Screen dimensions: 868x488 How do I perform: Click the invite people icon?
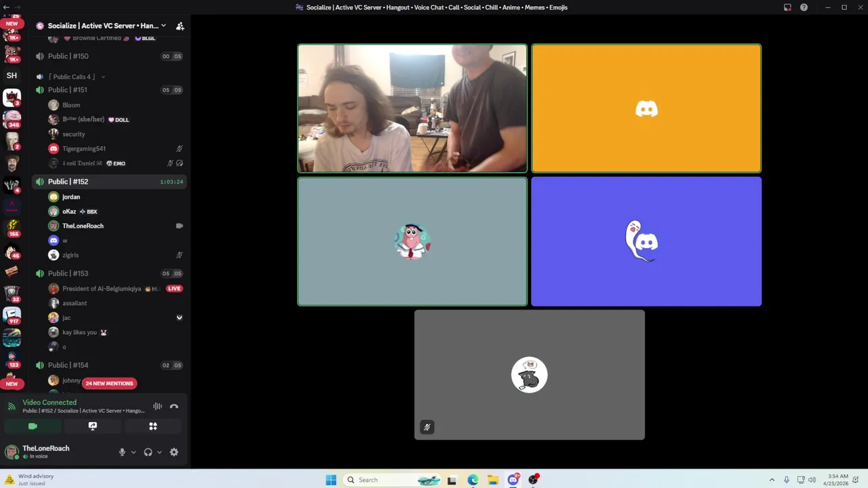(x=180, y=26)
